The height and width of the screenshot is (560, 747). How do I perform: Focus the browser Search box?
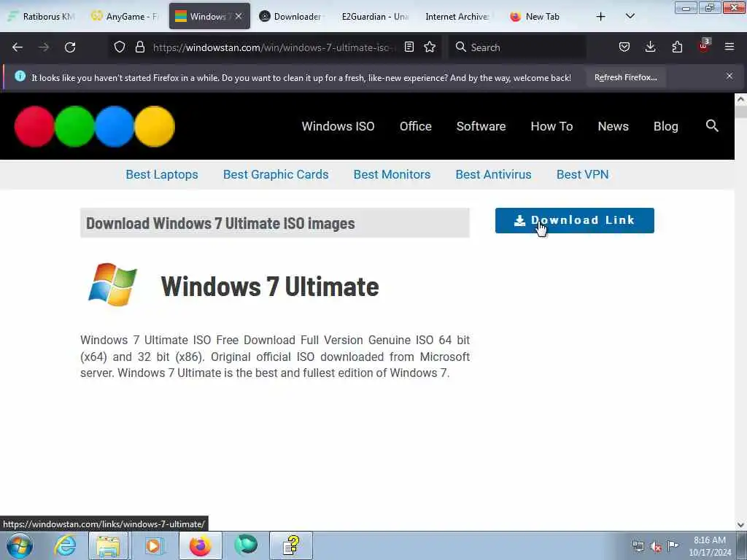pyautogui.click(x=517, y=47)
